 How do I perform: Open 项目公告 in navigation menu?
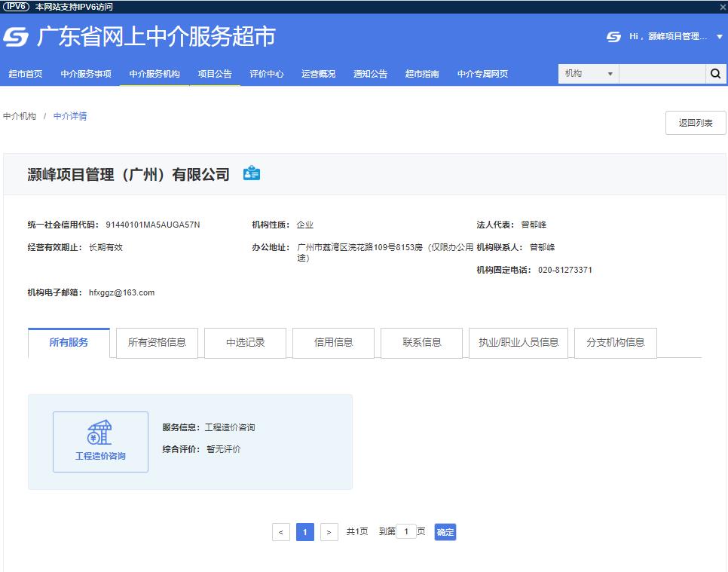[215, 74]
